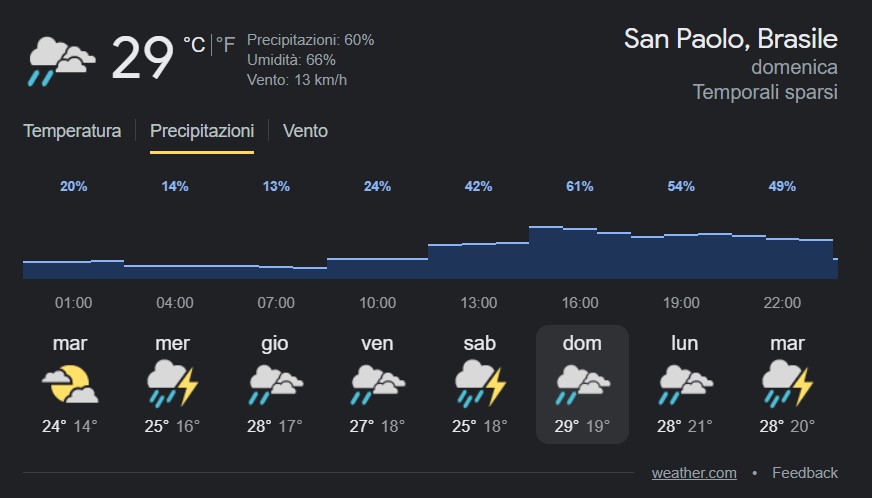The image size is (872, 498).
Task: Click the 61% precipitation bar label
Action: [x=580, y=186]
